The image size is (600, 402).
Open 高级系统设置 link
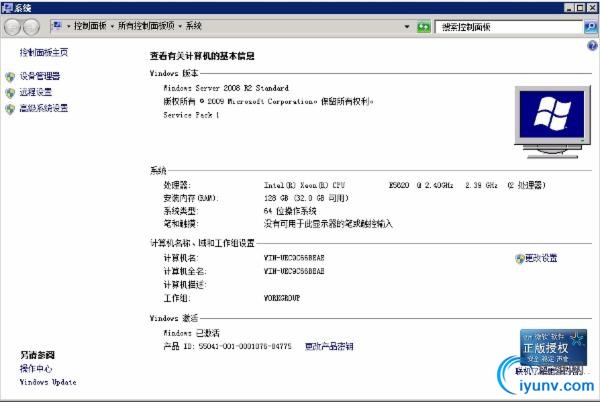click(44, 108)
